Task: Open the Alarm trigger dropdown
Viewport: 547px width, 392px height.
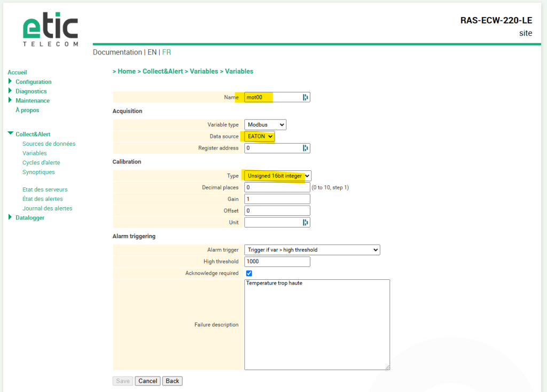Action: tap(312, 250)
